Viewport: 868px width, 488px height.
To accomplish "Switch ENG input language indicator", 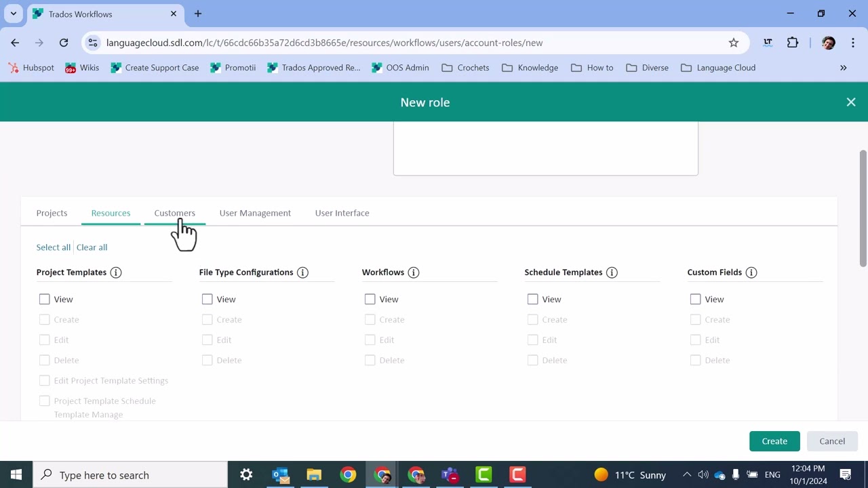I will click(772, 474).
